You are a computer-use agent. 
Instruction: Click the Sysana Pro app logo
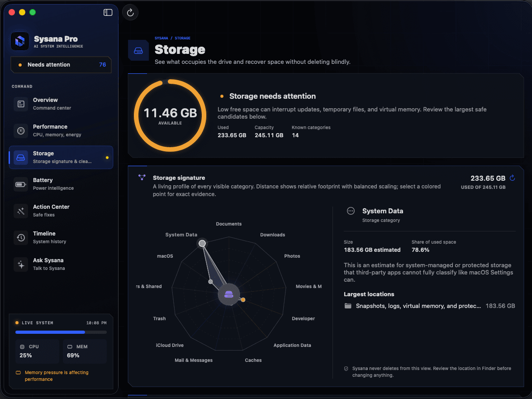pyautogui.click(x=20, y=41)
